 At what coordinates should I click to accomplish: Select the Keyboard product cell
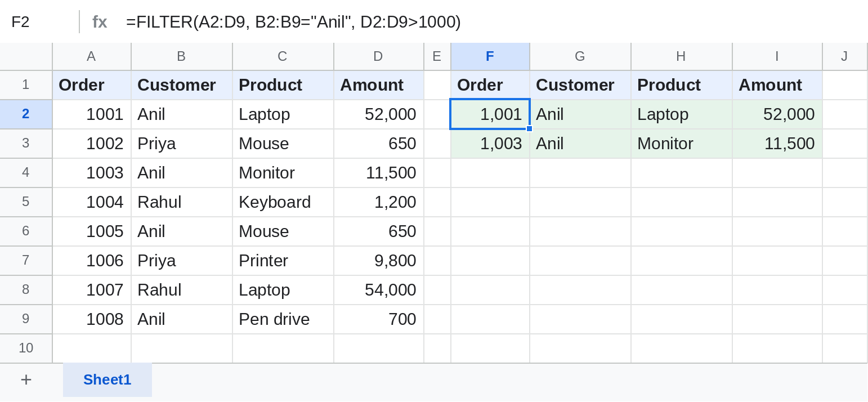[x=283, y=202]
